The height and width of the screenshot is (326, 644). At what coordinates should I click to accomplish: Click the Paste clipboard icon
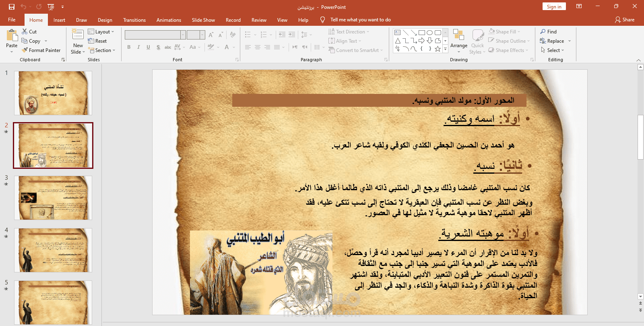12,35
